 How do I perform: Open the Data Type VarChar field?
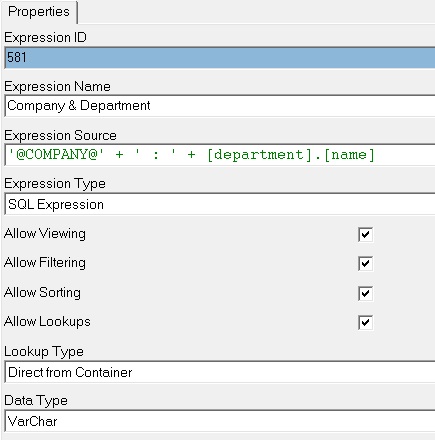[x=220, y=421]
